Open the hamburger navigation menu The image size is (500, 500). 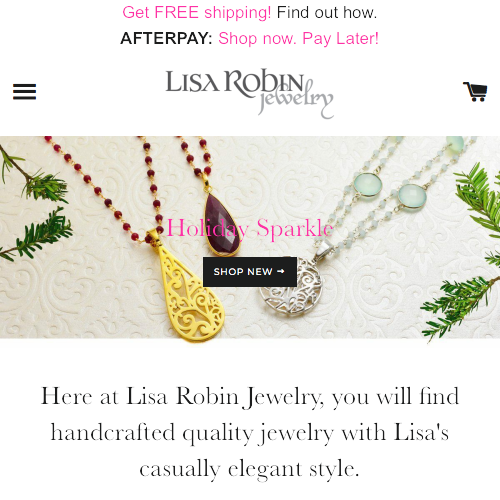(24, 91)
